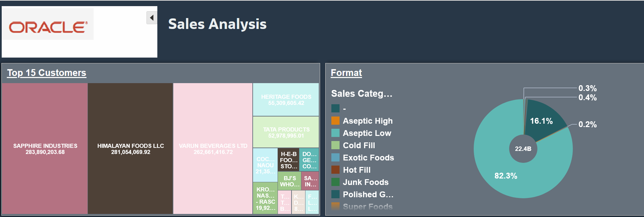Select the HERITAGE FOODS treemap tile

pyautogui.click(x=286, y=99)
